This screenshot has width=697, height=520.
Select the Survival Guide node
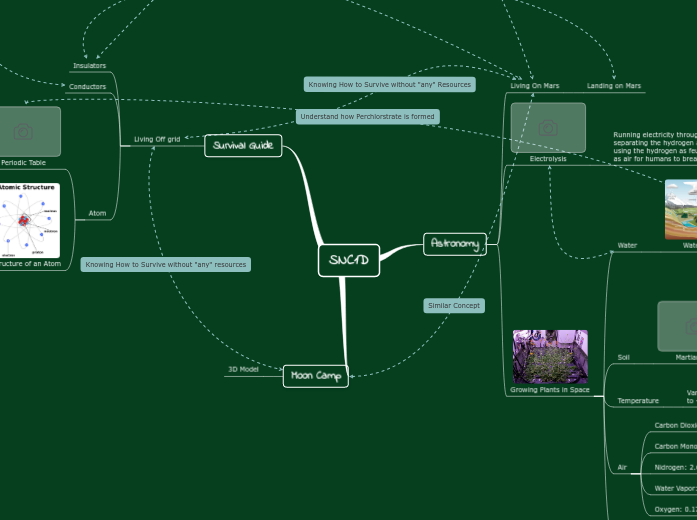pyautogui.click(x=243, y=146)
